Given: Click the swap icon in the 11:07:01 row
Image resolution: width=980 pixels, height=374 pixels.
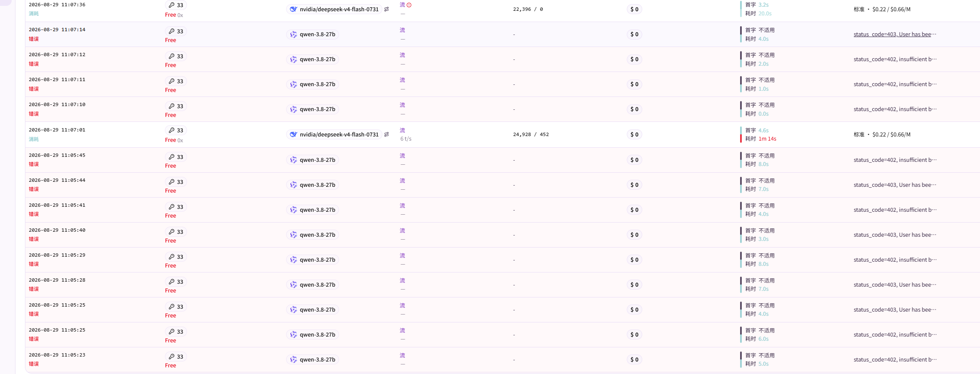Looking at the screenshot, I should click(387, 134).
